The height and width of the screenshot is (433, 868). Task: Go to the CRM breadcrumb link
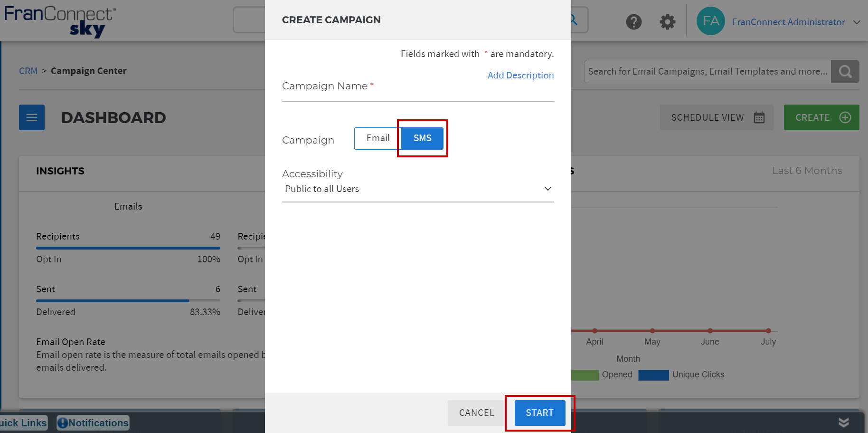[28, 71]
